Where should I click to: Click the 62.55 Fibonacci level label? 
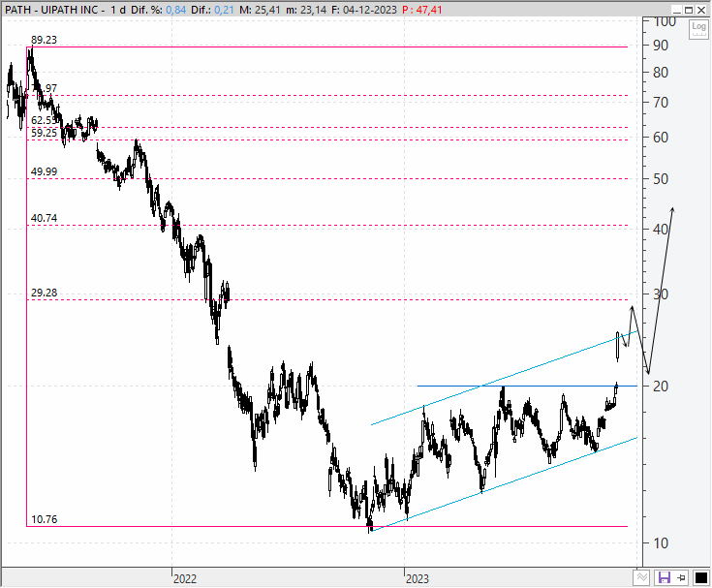point(44,120)
